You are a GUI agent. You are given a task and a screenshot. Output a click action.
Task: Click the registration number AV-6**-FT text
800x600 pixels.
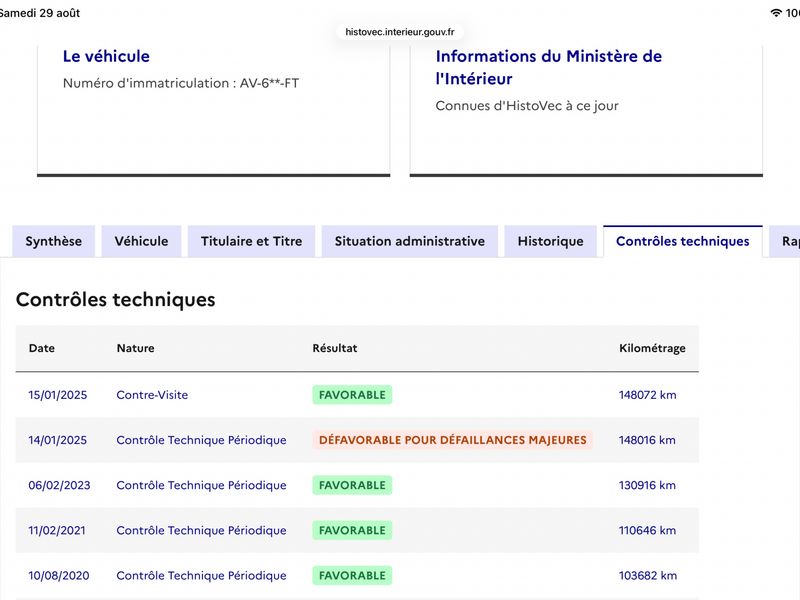point(269,83)
